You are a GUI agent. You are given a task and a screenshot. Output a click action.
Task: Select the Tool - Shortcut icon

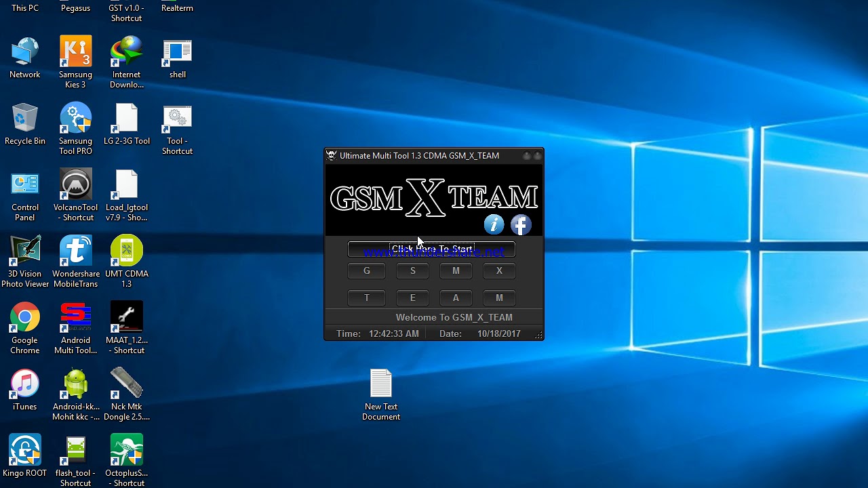point(178,129)
